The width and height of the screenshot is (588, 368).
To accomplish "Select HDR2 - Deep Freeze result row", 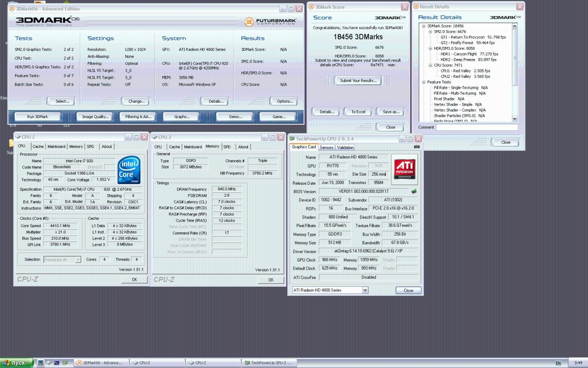I will tap(469, 60).
